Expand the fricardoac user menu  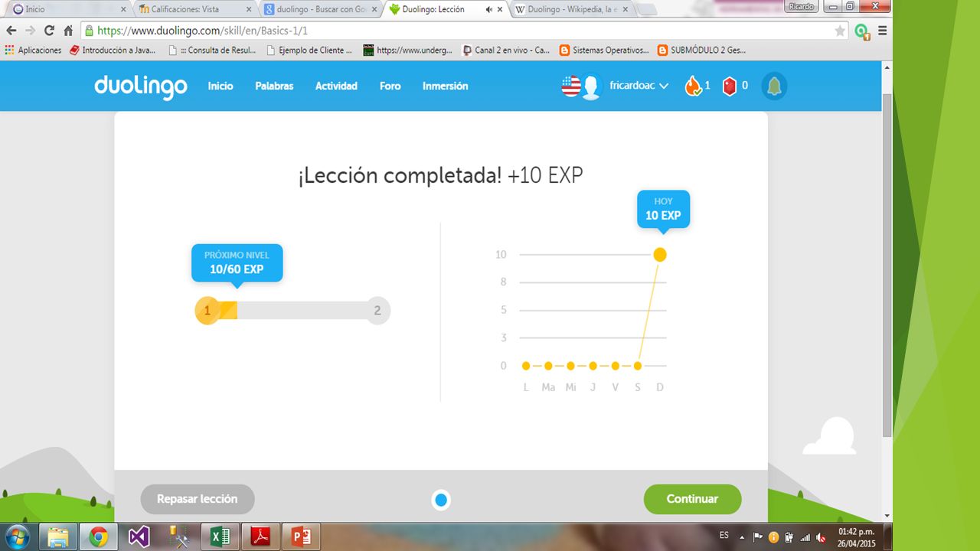click(x=639, y=86)
